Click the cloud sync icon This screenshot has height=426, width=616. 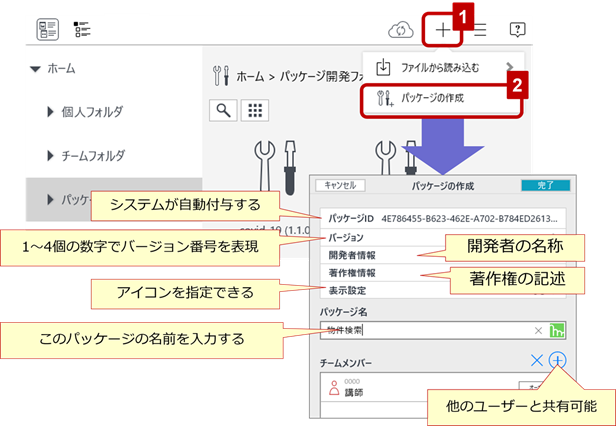tap(401, 30)
